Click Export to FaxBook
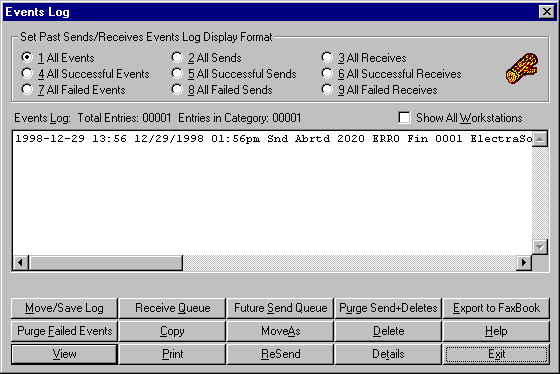The height and width of the screenshot is (374, 560). [496, 308]
